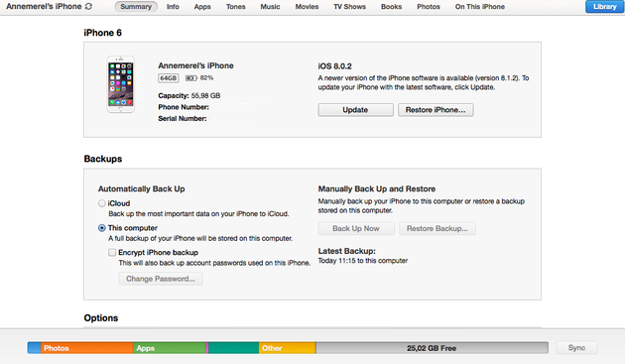This screenshot has width=625, height=364.
Task: Click the Annemerel's iPhone device name in toolbar
Action: pos(44,6)
